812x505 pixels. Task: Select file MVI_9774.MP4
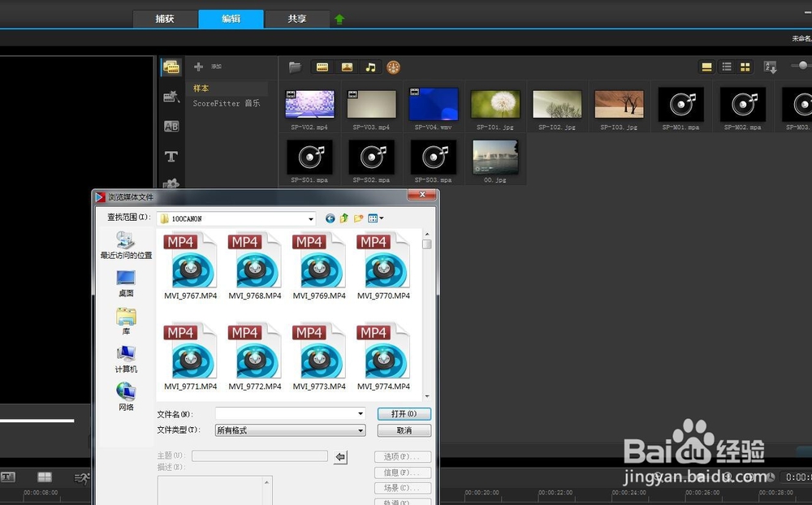point(383,357)
